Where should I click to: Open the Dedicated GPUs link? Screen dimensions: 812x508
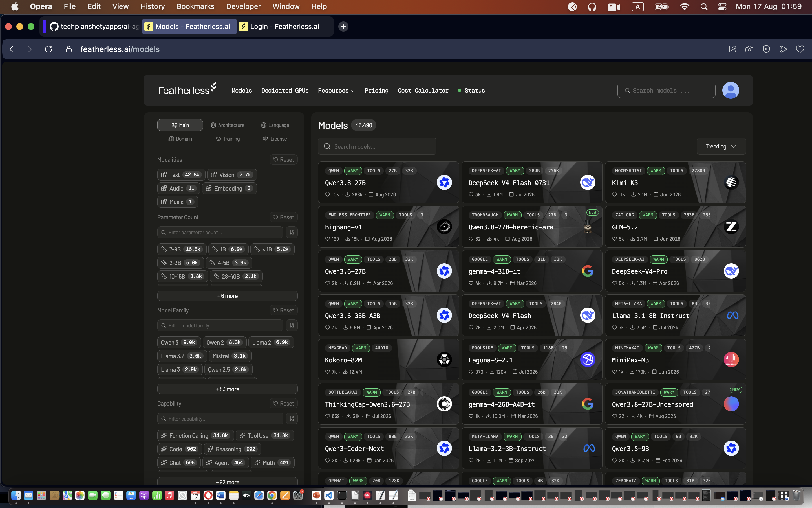pos(285,90)
